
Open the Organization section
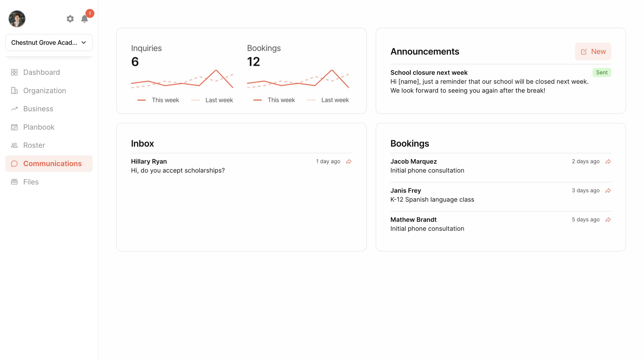45,91
